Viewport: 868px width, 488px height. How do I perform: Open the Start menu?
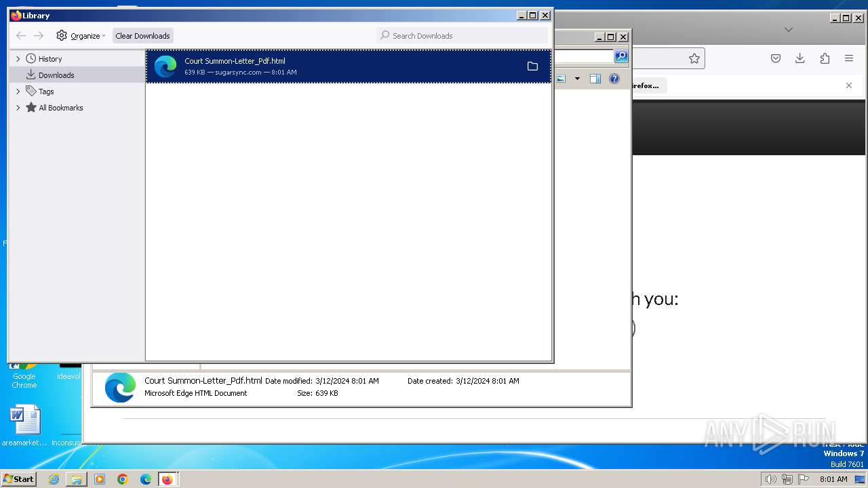coord(19,479)
